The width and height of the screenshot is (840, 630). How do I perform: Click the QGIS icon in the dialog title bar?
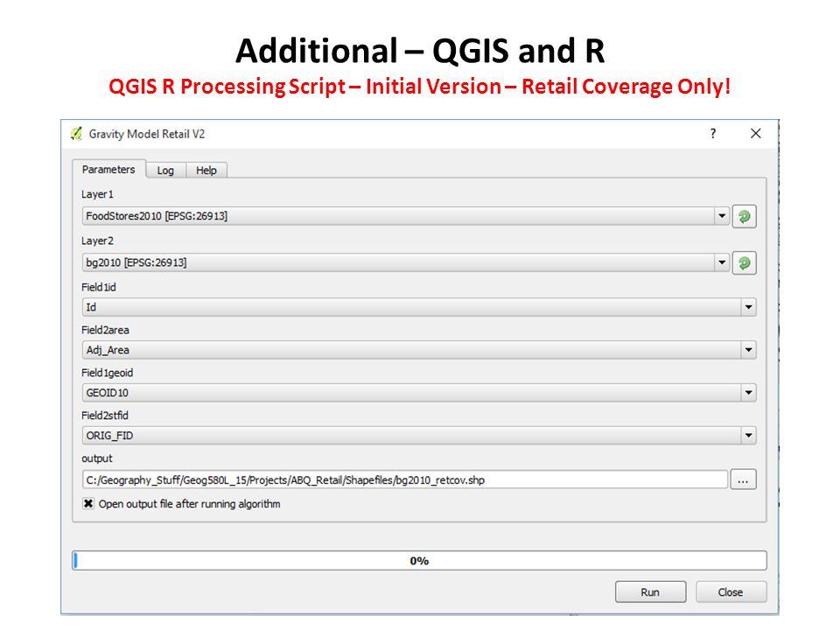coord(77,133)
